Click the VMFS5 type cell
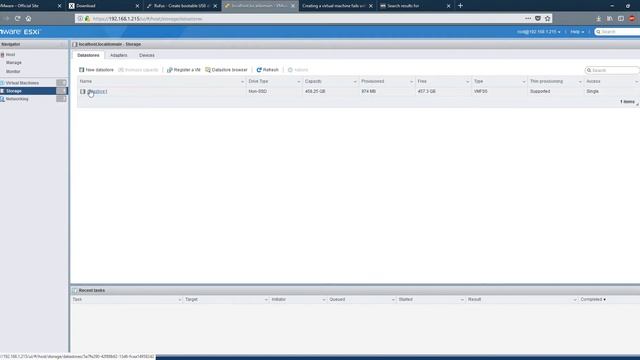 point(480,91)
